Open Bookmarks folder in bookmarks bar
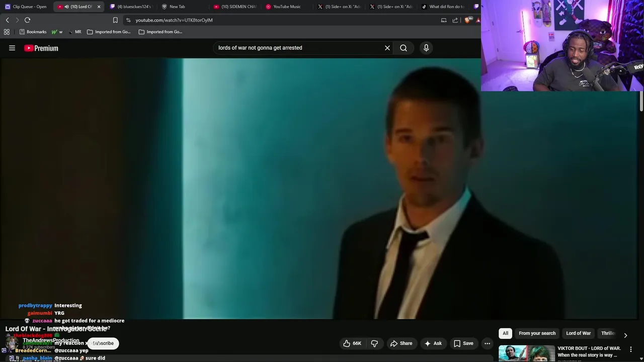The width and height of the screenshot is (644, 362). pos(33,32)
